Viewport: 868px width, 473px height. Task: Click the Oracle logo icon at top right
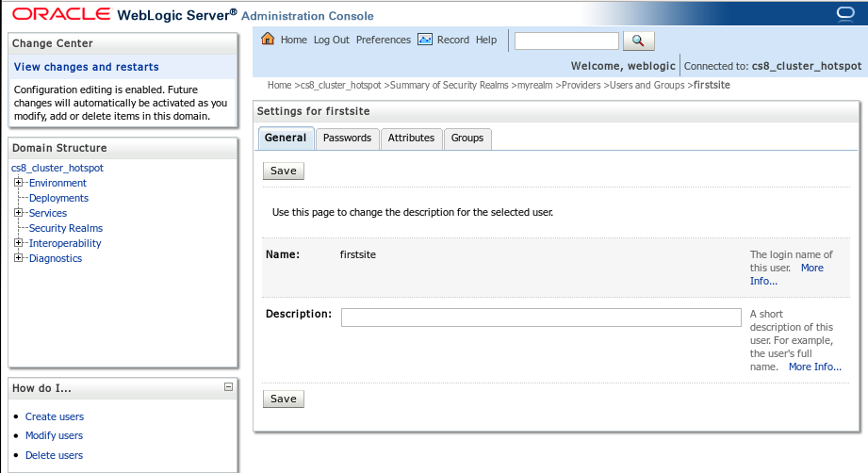click(845, 13)
